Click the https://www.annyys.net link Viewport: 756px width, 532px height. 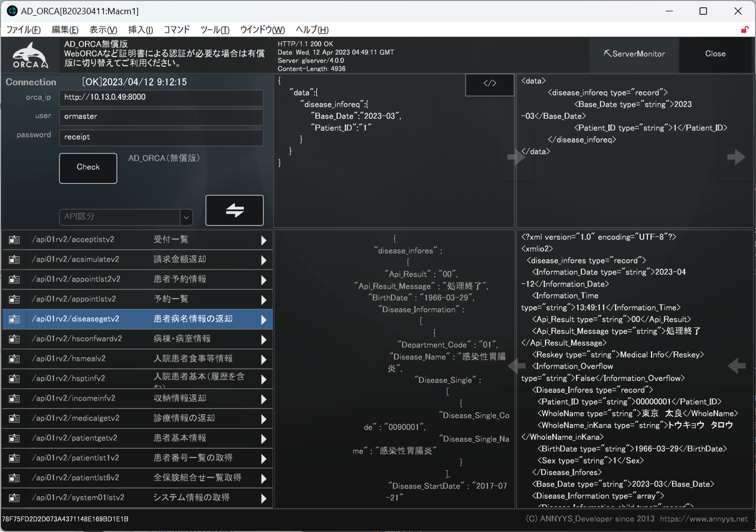[x=704, y=519]
